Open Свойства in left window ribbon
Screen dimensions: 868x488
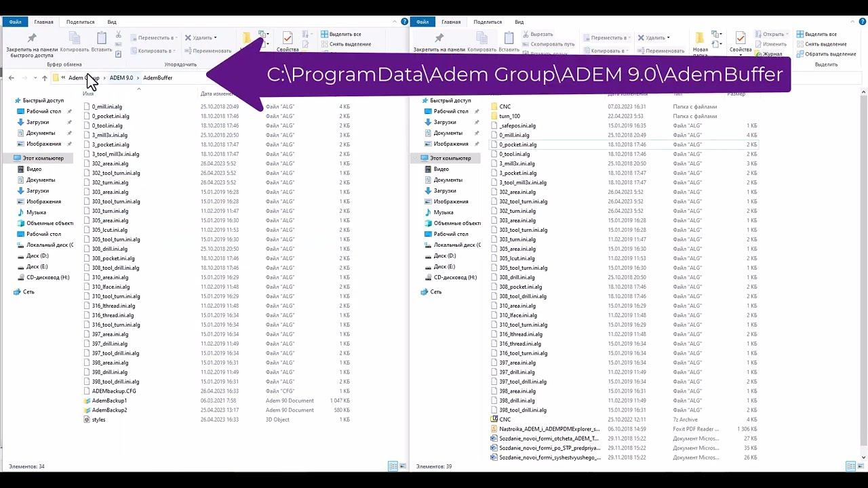[x=288, y=42]
